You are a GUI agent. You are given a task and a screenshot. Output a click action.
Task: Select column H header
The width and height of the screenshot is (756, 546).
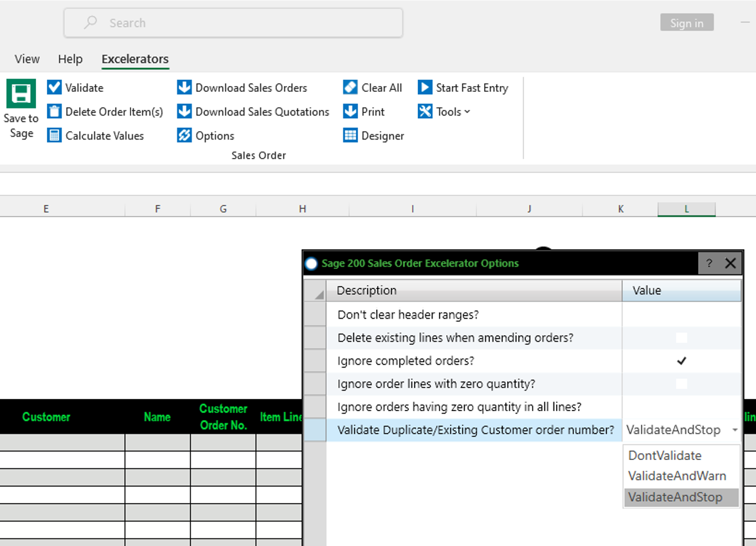pyautogui.click(x=302, y=209)
